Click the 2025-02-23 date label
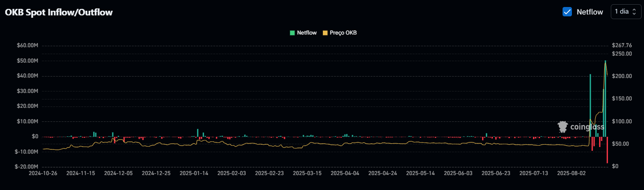 tap(269, 173)
